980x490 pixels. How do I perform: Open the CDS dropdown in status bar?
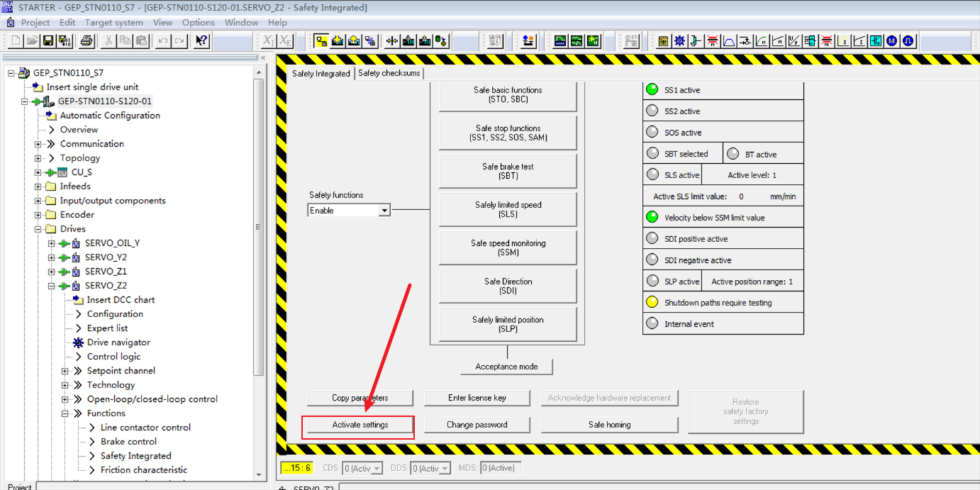point(377,468)
